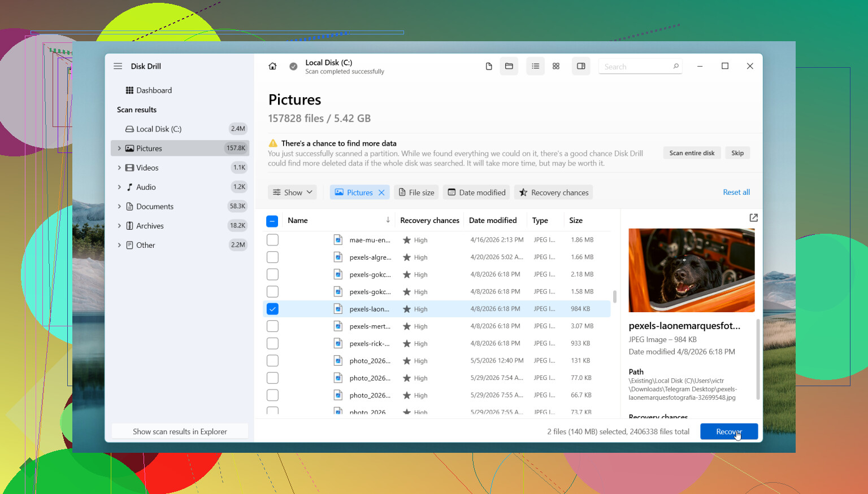Sort by Type column header

540,220
